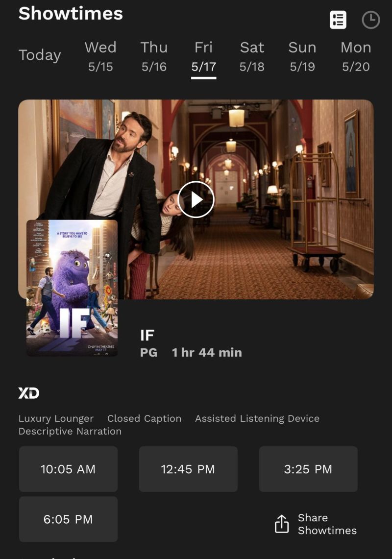Open the IF movie title
Viewport: 392px width, 559px height.
147,336
